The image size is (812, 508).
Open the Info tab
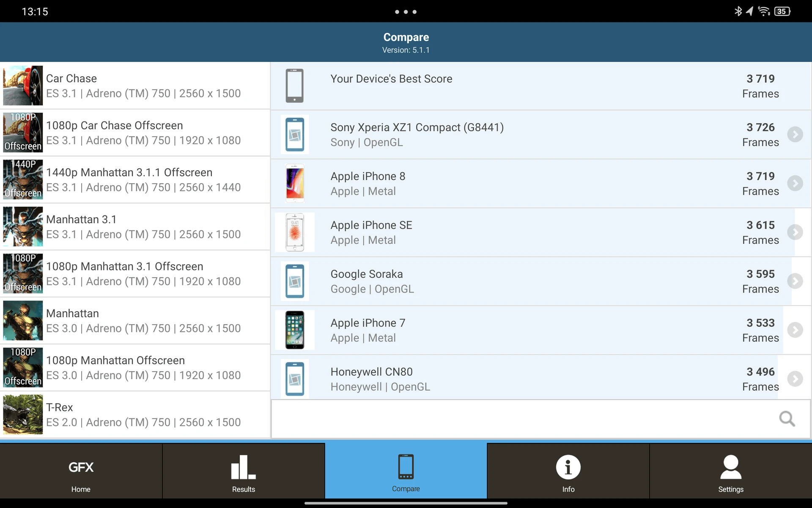568,471
